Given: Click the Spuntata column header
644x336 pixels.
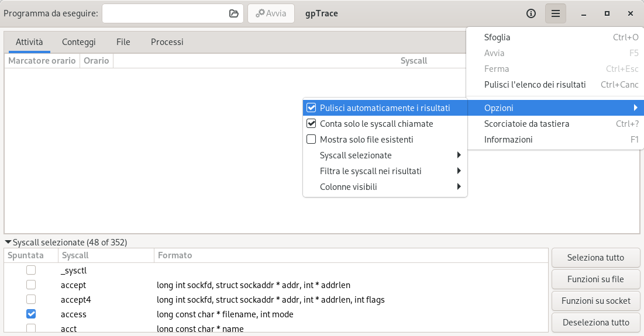Looking at the screenshot, I should (x=31, y=255).
